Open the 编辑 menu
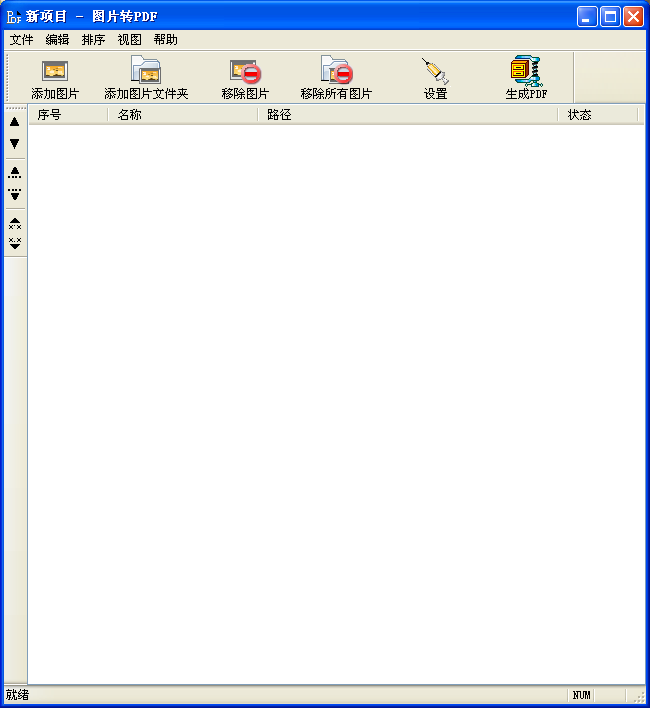This screenshot has height=708, width=650. click(57, 40)
